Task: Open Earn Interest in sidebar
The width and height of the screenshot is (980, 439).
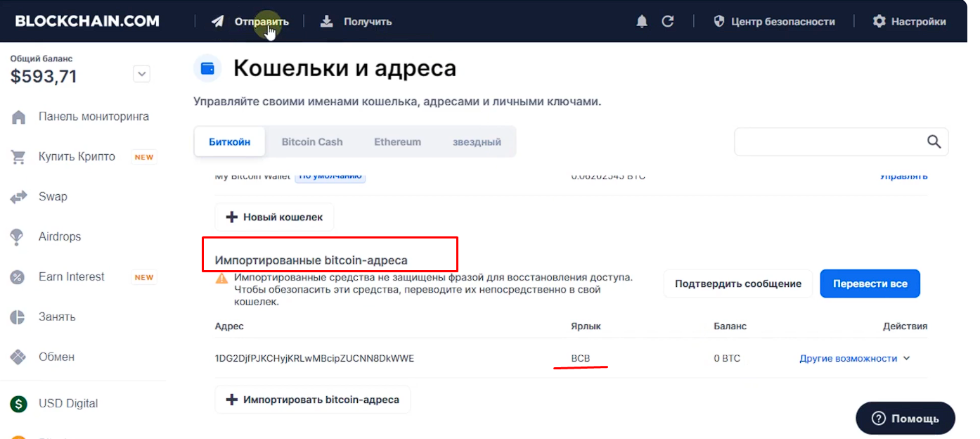Action: [x=71, y=277]
